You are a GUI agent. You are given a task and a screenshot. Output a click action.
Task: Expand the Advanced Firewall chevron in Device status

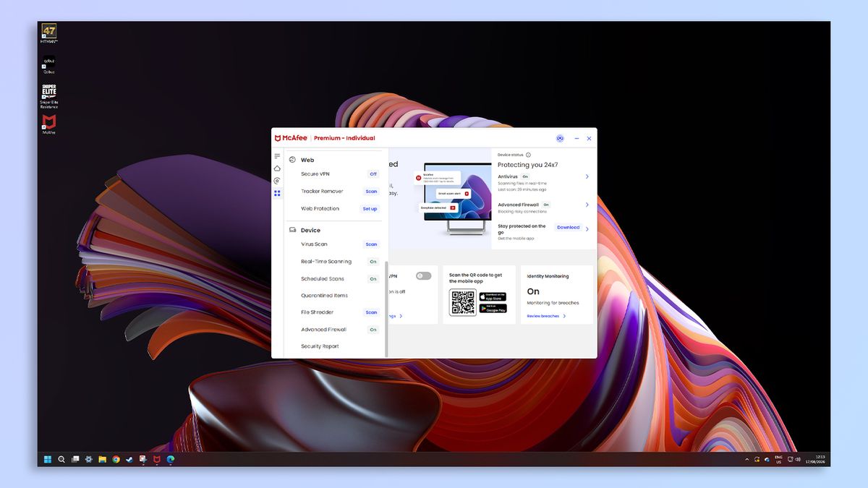point(587,205)
